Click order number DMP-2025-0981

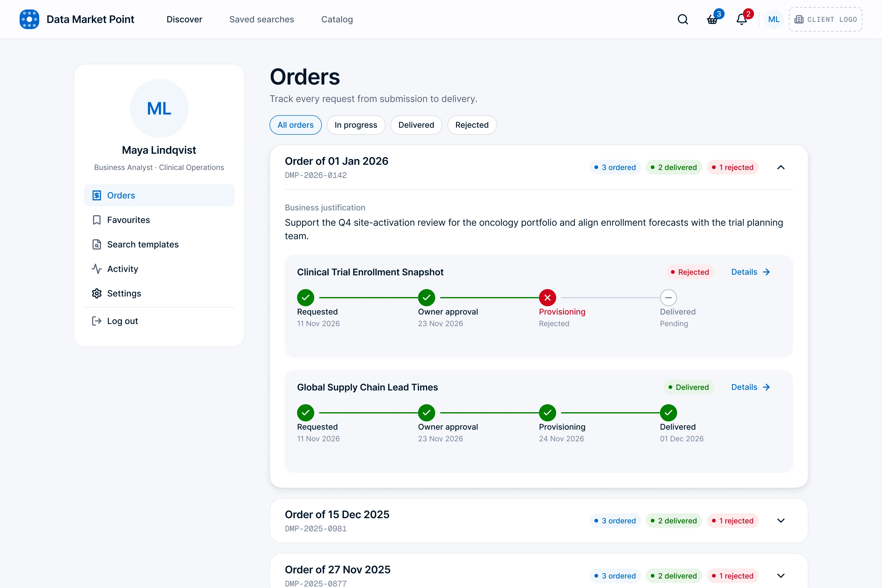pos(316,528)
